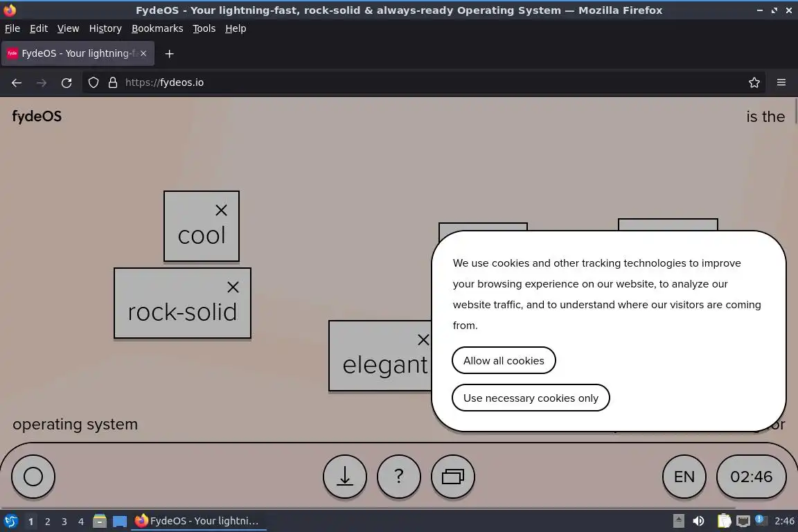
Task: Open the Edit menu
Action: [39, 28]
